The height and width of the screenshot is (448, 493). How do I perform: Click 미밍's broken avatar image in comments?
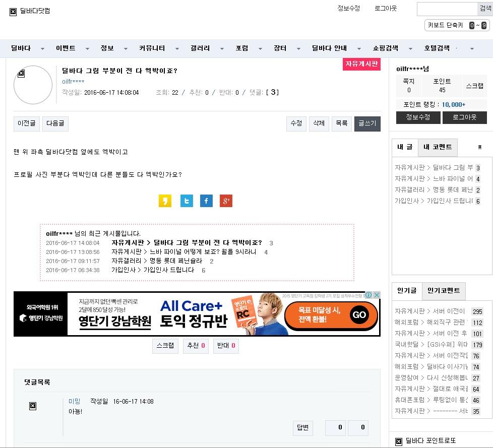[33, 406]
